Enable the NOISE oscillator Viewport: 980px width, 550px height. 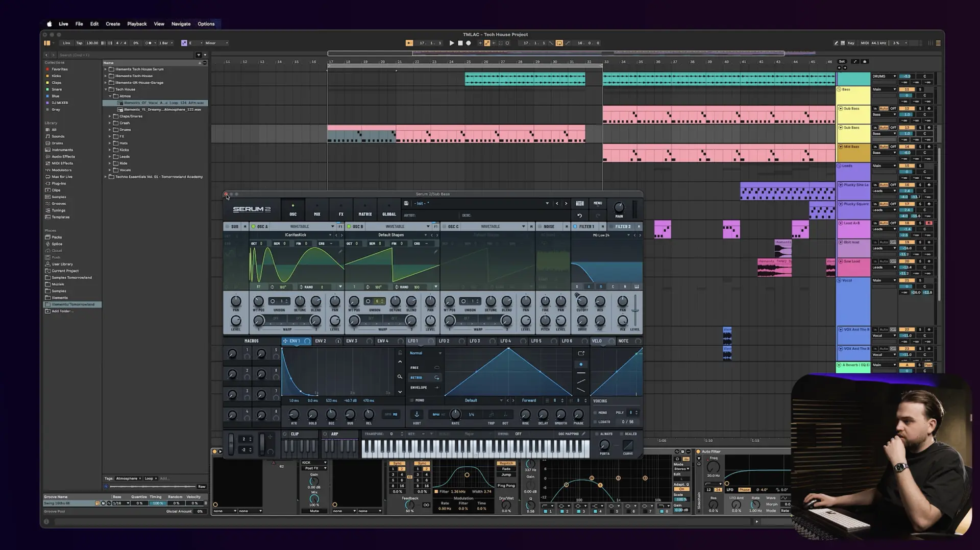pyautogui.click(x=540, y=227)
